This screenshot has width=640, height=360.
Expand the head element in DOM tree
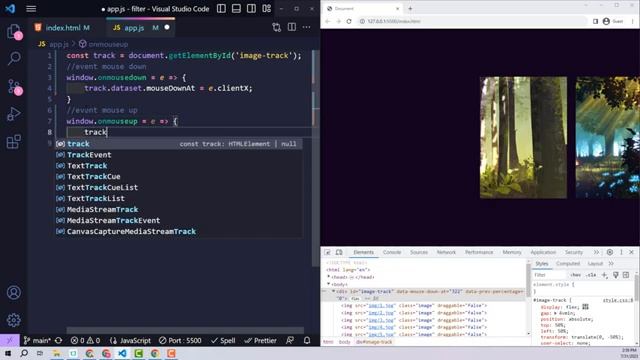point(329,277)
